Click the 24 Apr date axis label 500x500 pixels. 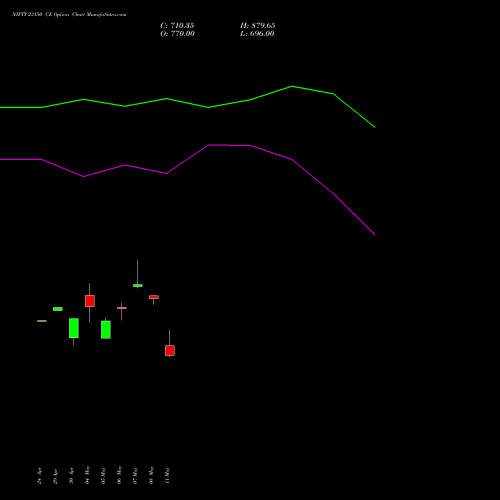(x=39, y=476)
